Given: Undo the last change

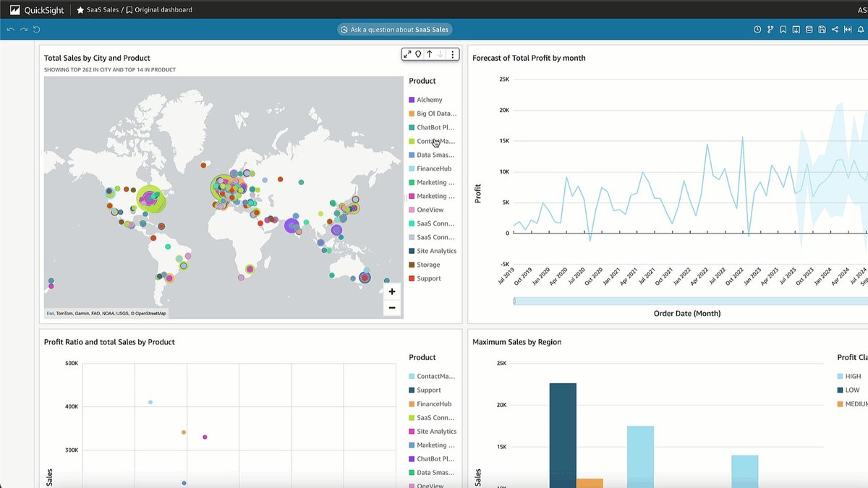Looking at the screenshot, I should tap(10, 30).
